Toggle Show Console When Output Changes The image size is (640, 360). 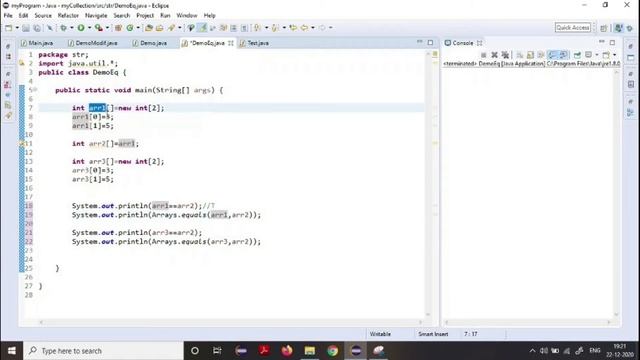[x=552, y=55]
